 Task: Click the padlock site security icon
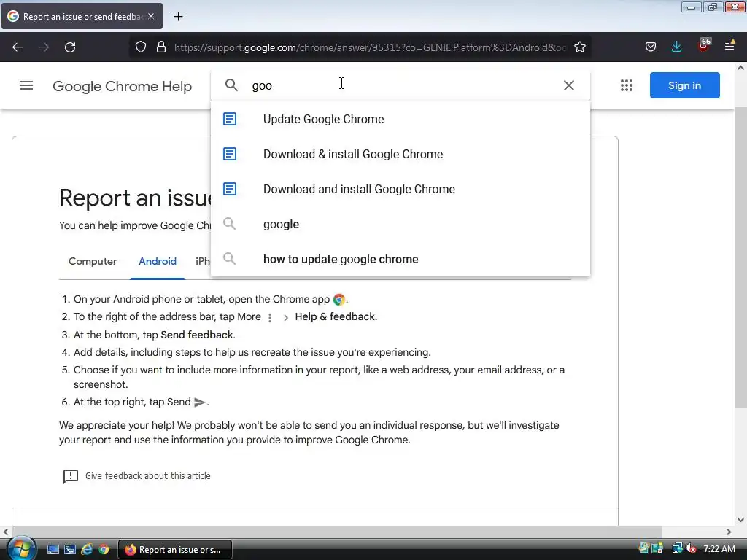pos(161,47)
